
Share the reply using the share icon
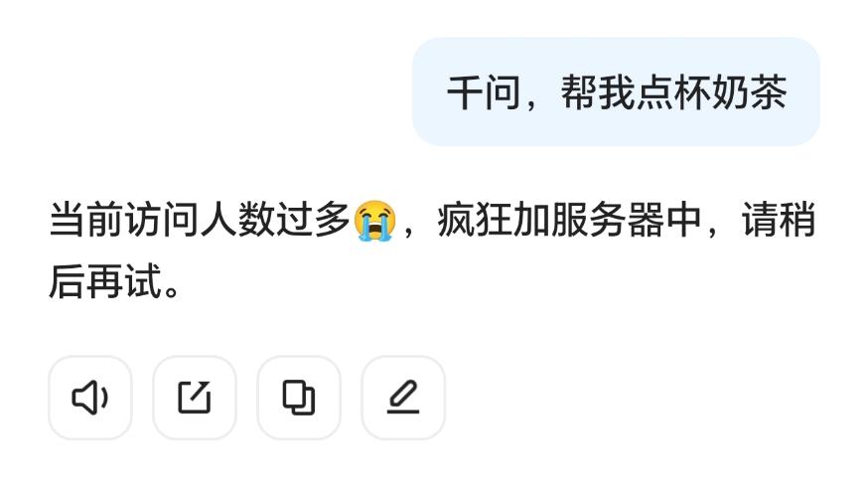(195, 398)
